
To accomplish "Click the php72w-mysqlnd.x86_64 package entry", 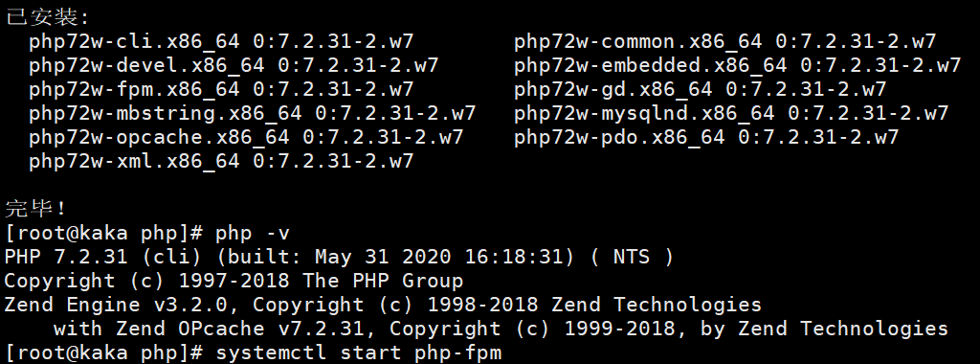I will [x=731, y=113].
